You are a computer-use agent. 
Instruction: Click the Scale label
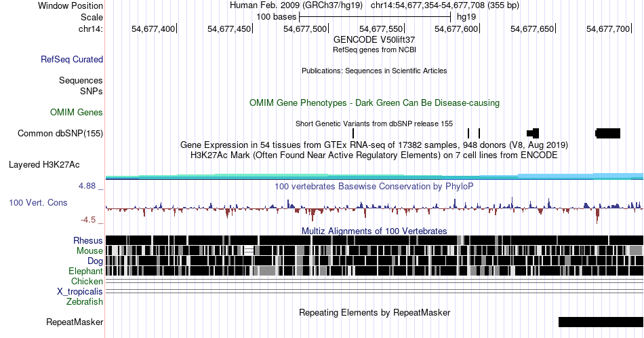(92, 17)
